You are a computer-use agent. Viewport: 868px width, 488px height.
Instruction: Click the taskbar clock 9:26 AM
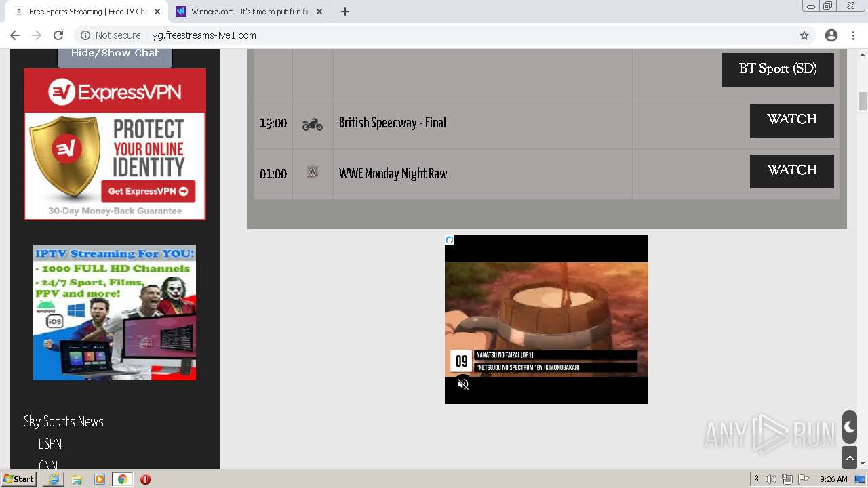(x=833, y=479)
